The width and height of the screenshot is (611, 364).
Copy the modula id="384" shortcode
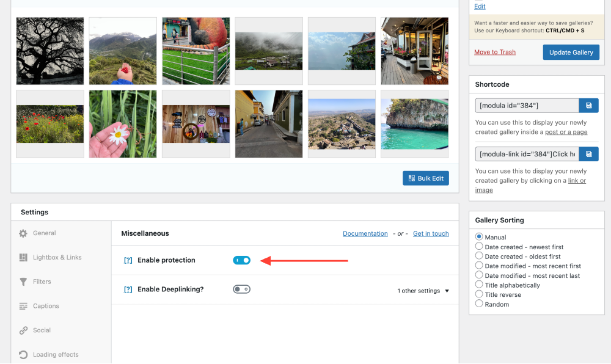[x=588, y=106]
